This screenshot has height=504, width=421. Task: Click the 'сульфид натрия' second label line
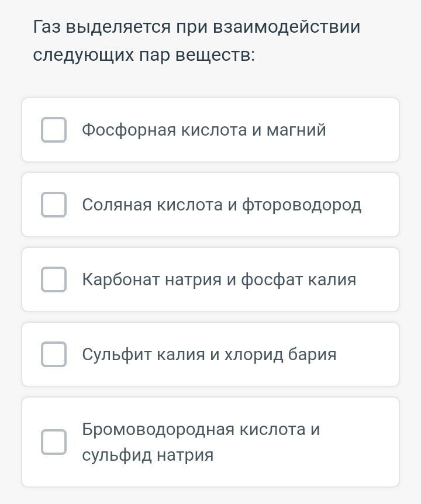(147, 455)
